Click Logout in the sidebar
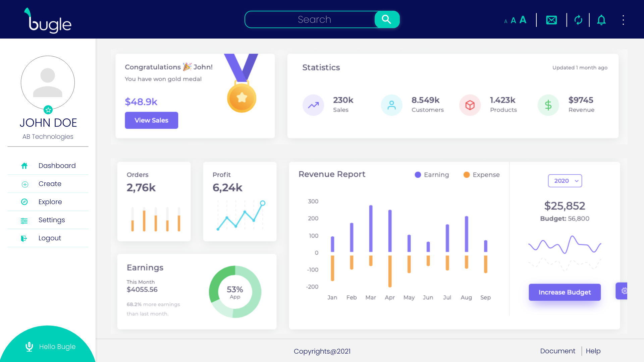Screen dimensions: 644x362 49,238
